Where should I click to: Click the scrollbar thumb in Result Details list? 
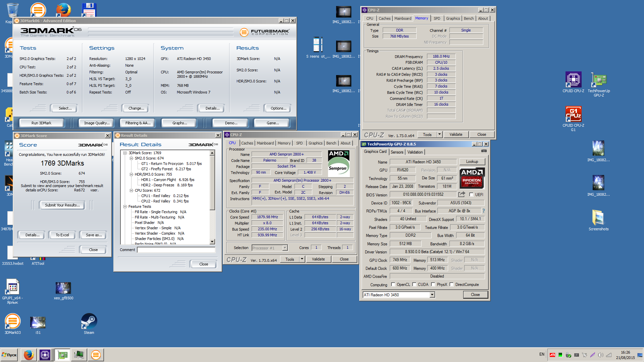click(x=212, y=183)
